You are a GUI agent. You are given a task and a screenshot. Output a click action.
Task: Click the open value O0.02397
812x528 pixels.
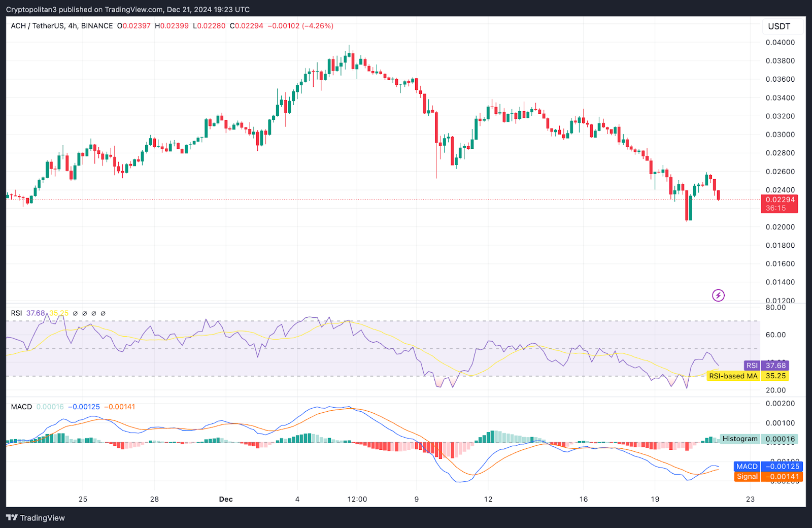(133, 26)
